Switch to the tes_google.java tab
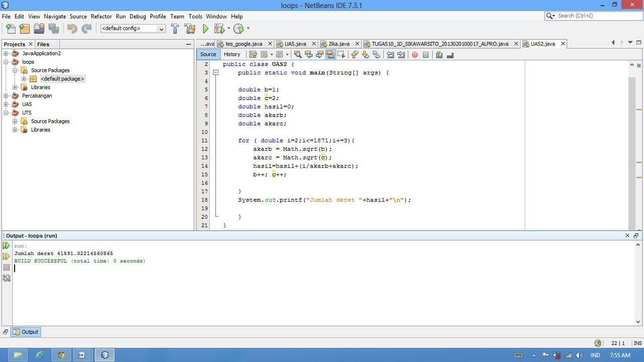 244,44
